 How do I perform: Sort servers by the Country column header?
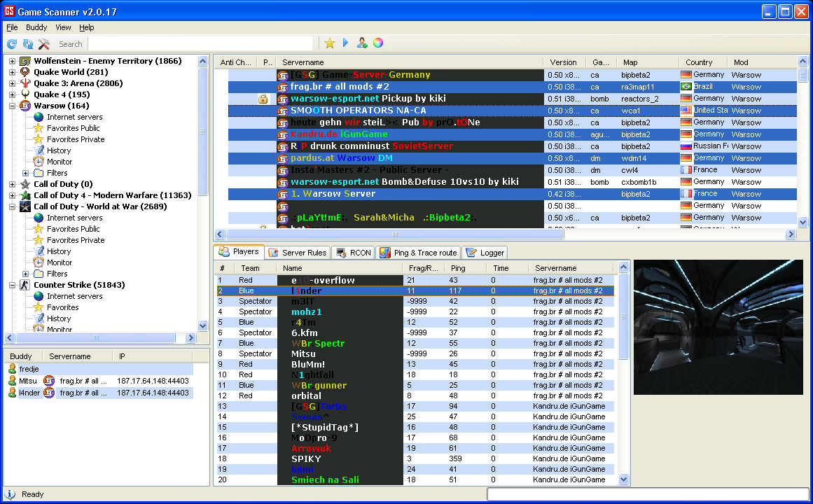pos(703,62)
